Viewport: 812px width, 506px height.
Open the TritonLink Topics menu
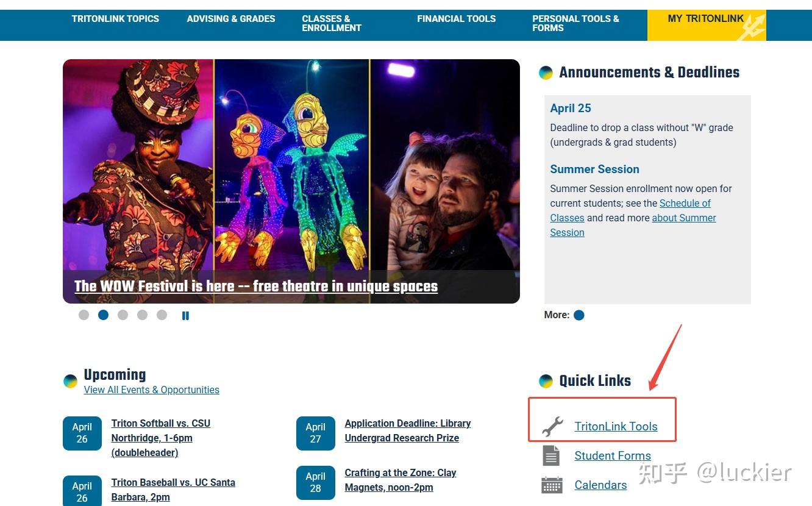coord(115,19)
